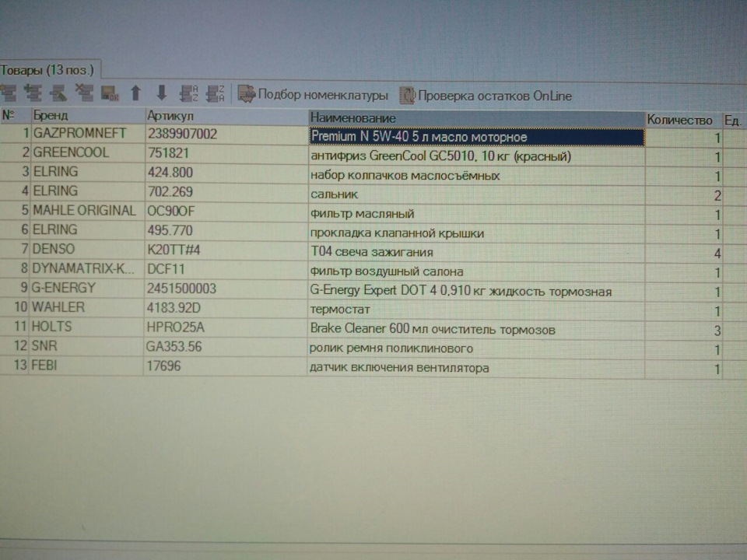Select прокладка клапанной крышки

tap(476, 233)
